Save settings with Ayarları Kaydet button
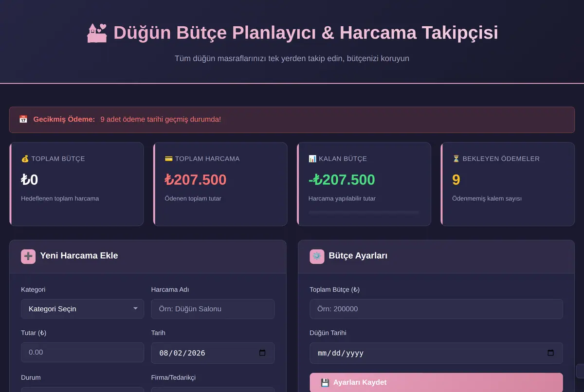584x392 pixels. point(436,383)
